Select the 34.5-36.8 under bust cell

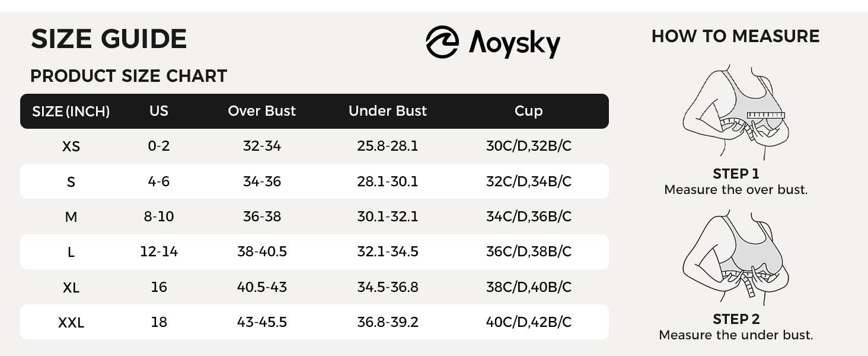(388, 287)
